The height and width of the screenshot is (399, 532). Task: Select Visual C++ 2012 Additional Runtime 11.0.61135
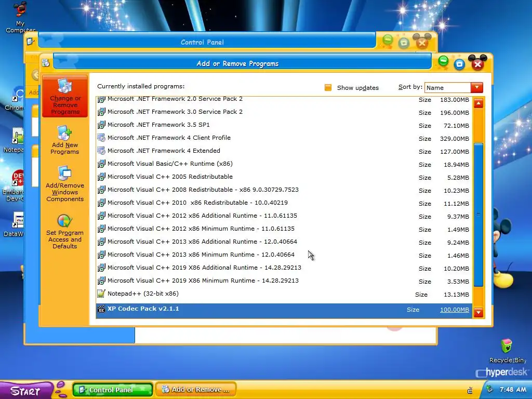284,216
